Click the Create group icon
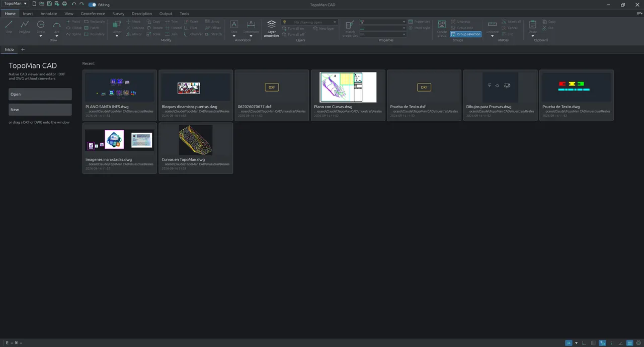Image resolution: width=644 pixels, height=347 pixels. point(442,29)
